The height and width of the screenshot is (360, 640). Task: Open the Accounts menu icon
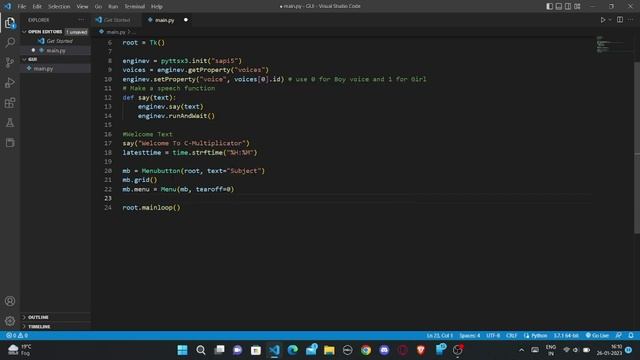[x=10, y=301]
